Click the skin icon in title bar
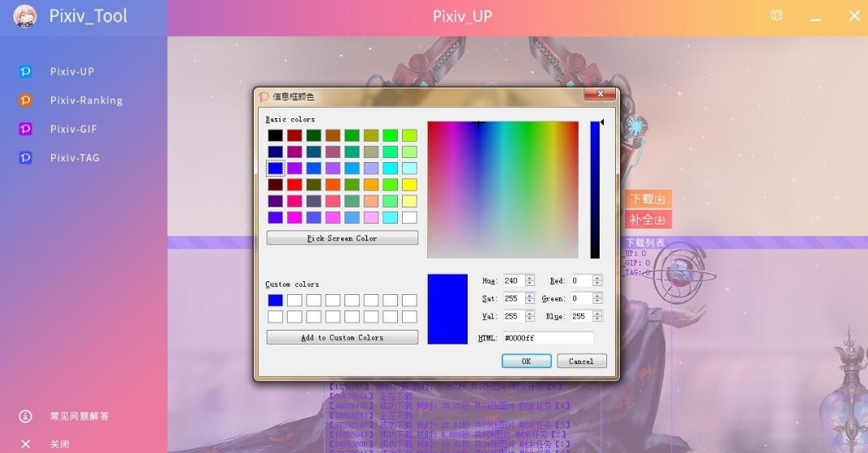The width and height of the screenshot is (868, 453). [776, 15]
